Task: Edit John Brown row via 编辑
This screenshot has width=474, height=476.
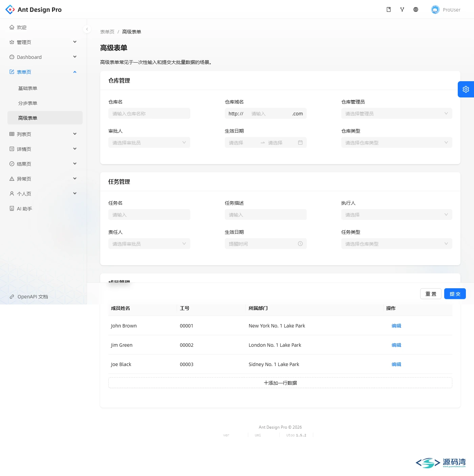Action: click(396, 325)
